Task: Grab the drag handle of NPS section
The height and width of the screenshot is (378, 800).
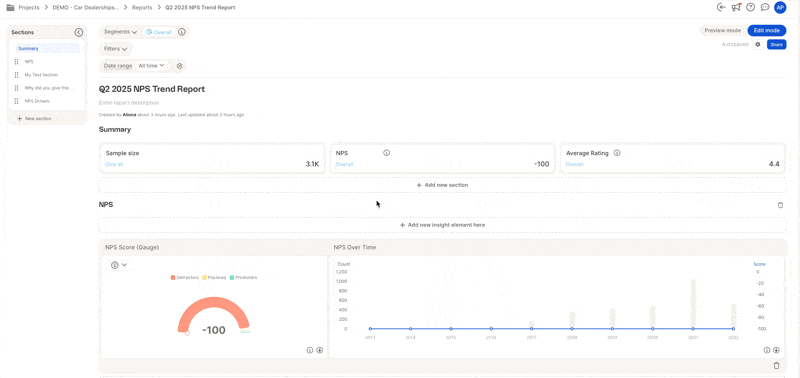Action: (16, 61)
